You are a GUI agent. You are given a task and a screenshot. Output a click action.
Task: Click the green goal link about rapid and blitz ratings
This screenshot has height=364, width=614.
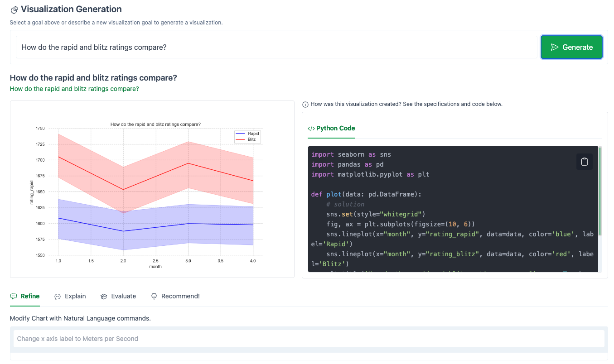tap(74, 88)
